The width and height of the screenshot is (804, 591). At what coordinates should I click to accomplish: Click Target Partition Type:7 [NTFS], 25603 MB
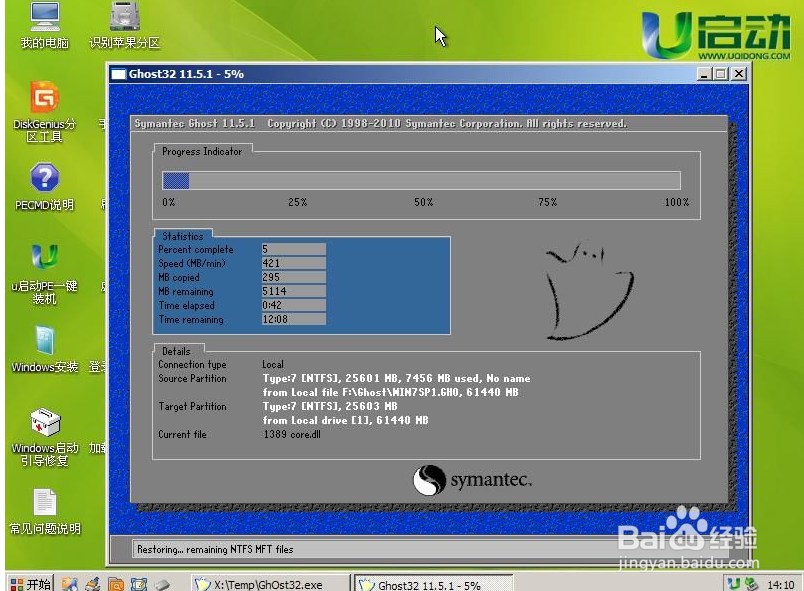click(x=330, y=406)
